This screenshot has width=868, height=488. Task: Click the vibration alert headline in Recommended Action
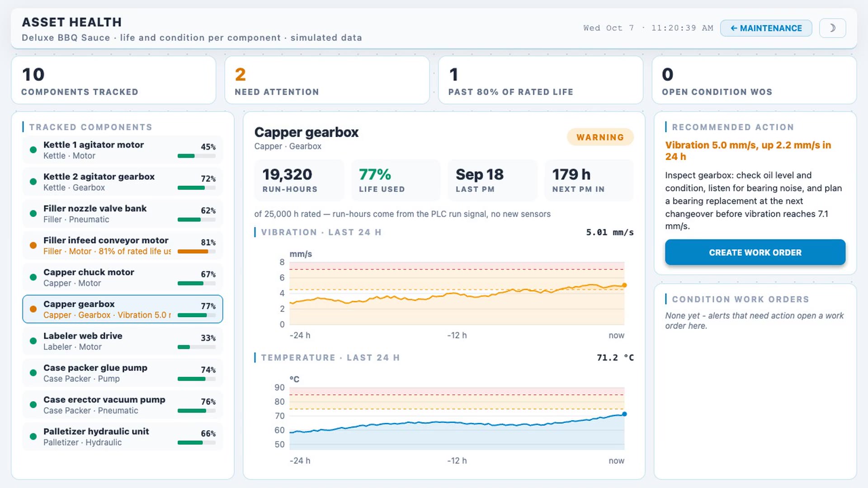point(748,150)
